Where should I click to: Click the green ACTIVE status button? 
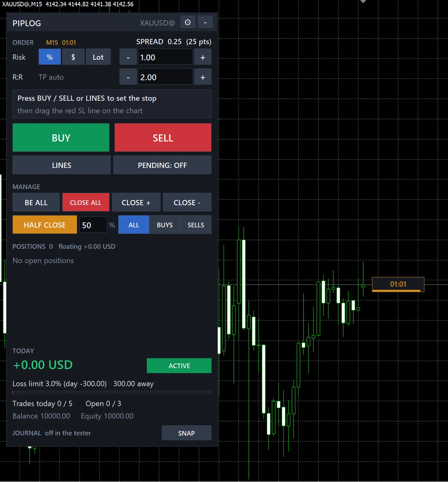pyautogui.click(x=179, y=366)
